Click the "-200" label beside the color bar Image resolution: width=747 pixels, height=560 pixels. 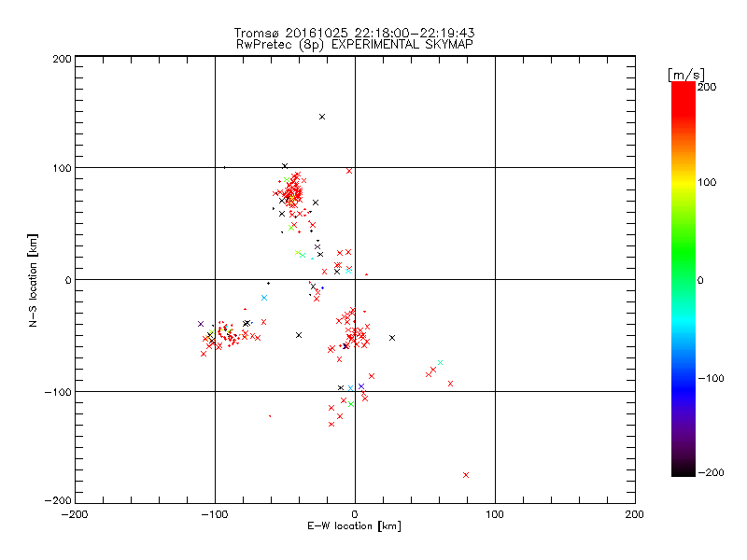coord(711,473)
